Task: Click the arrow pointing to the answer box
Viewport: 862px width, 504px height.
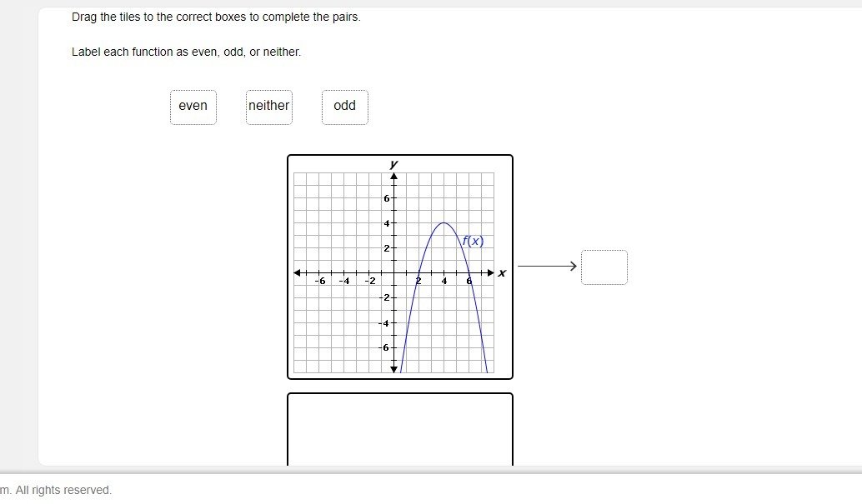Action: [x=547, y=266]
